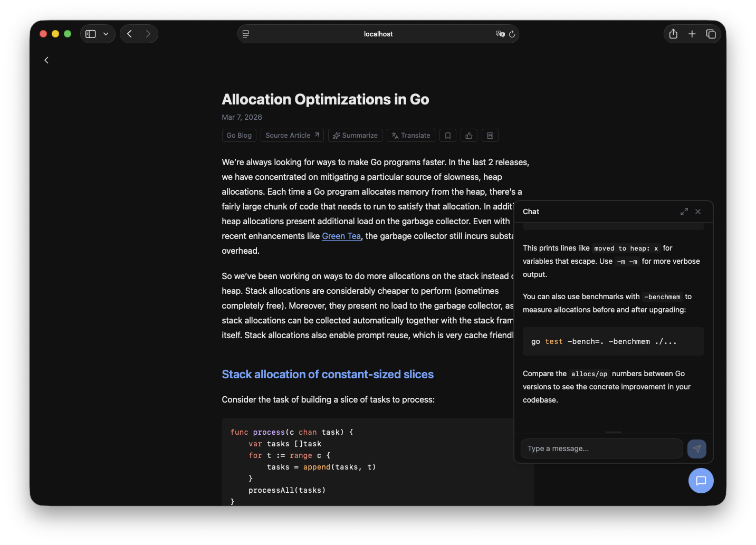Screen dimensions: 756x545
Task: Show the autofill passwords popup
Action: [500, 34]
